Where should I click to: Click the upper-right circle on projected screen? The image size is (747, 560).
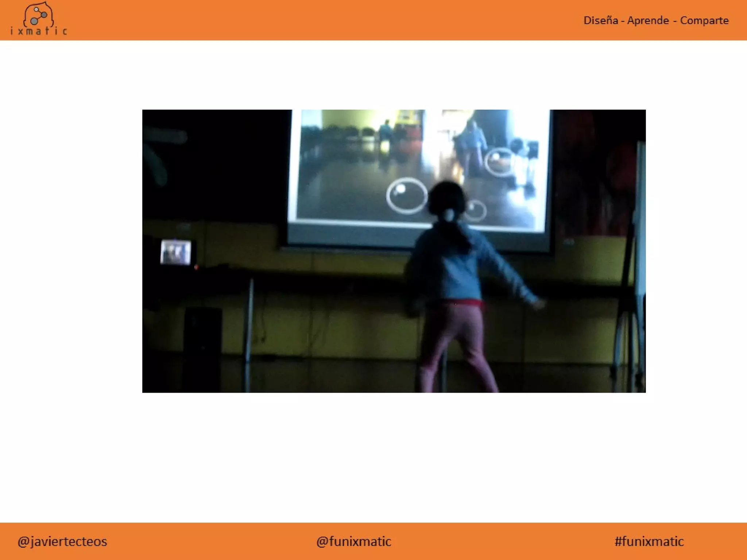coord(499,162)
